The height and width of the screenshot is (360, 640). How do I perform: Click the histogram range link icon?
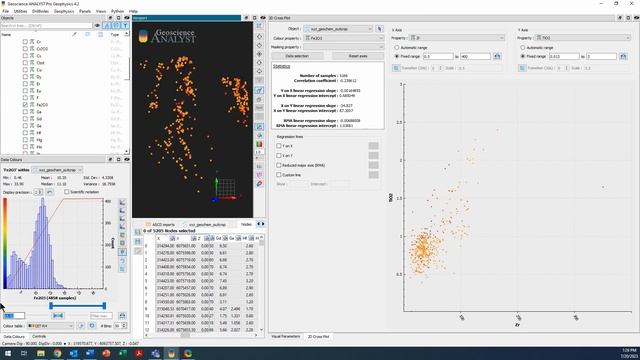point(58,316)
